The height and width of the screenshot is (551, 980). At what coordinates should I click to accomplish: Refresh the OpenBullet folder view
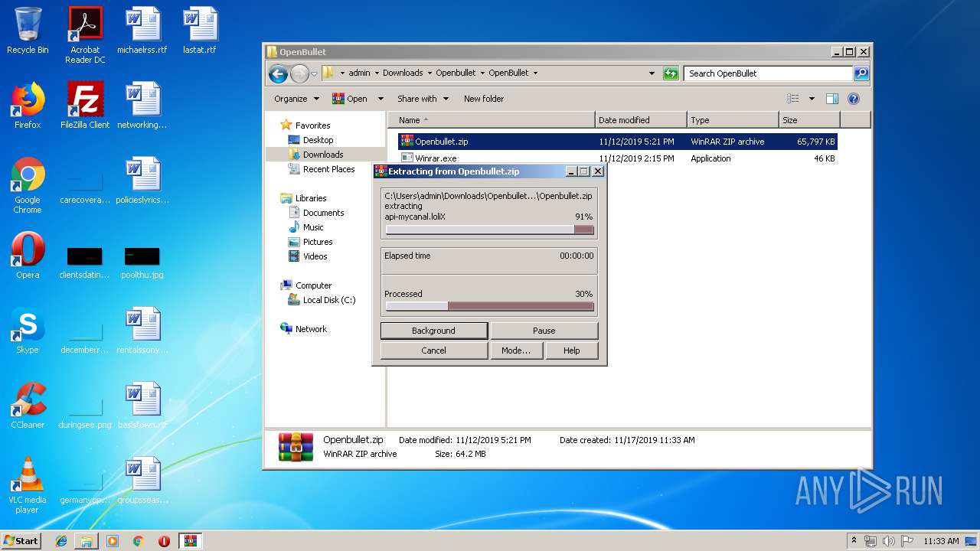coord(671,73)
